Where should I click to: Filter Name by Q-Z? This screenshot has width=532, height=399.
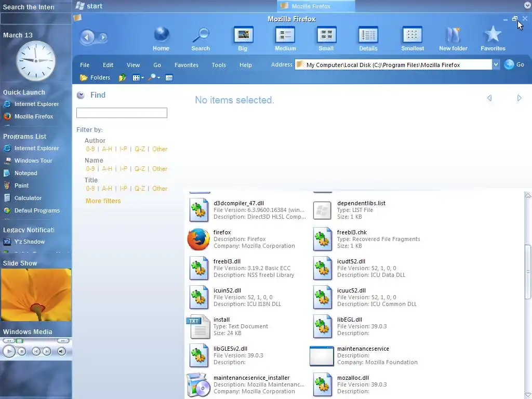(x=139, y=169)
